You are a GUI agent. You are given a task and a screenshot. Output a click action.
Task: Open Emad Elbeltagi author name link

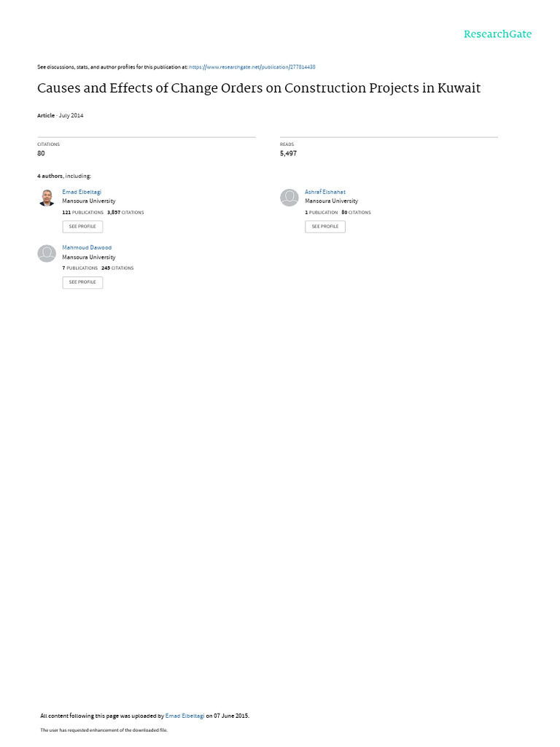coord(82,192)
